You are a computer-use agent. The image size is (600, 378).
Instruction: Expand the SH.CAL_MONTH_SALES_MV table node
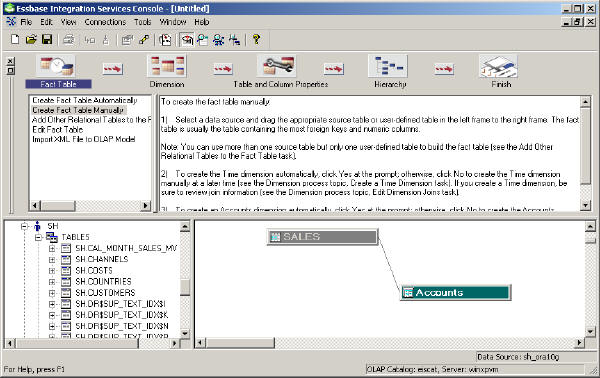[x=52, y=248]
